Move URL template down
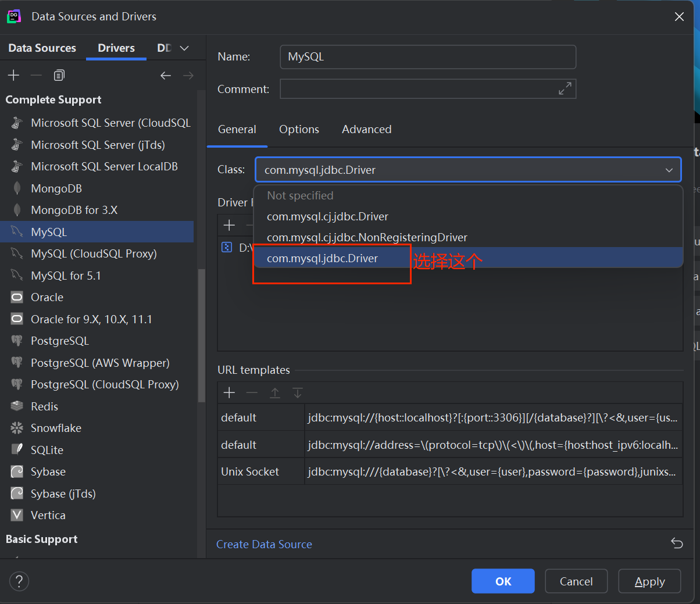Viewport: 700px width, 604px height. (x=298, y=393)
